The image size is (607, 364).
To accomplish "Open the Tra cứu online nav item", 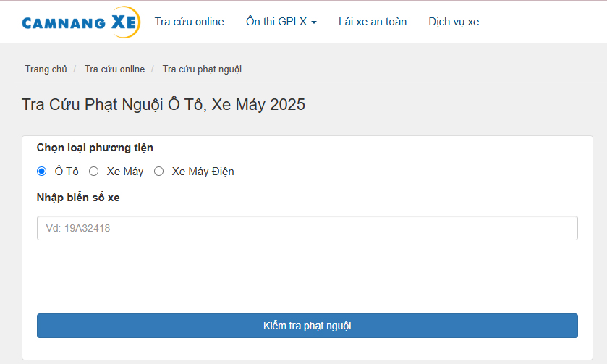I will coord(189,22).
